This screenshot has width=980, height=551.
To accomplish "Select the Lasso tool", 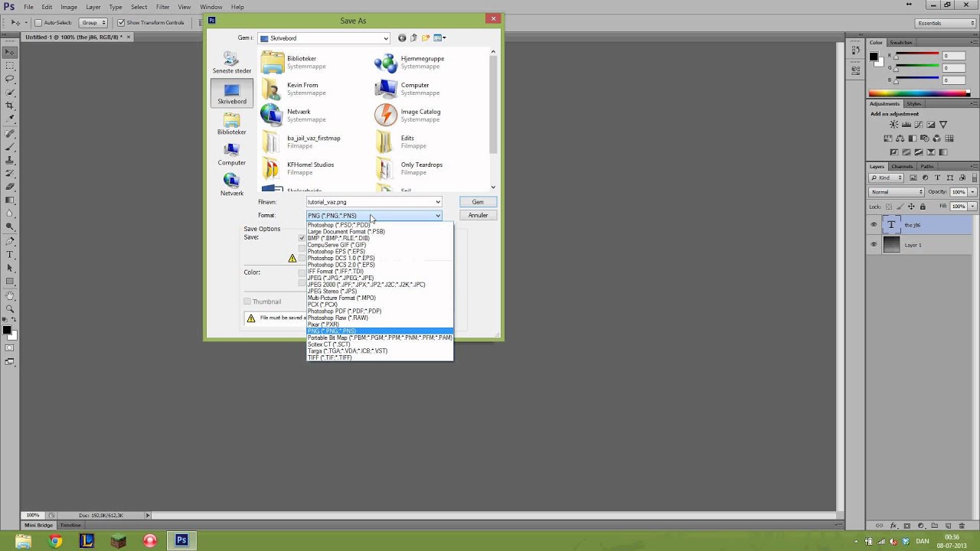I will 9,79.
